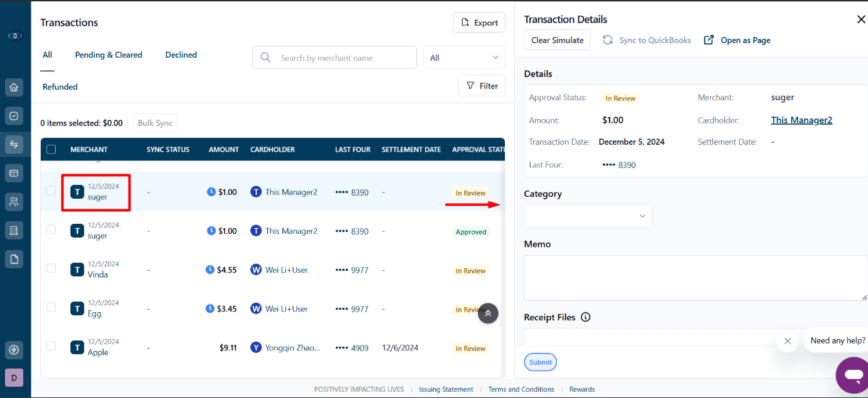This screenshot has height=398, width=868.
Task: Open the Cards icon in sidebar
Action: (x=14, y=172)
